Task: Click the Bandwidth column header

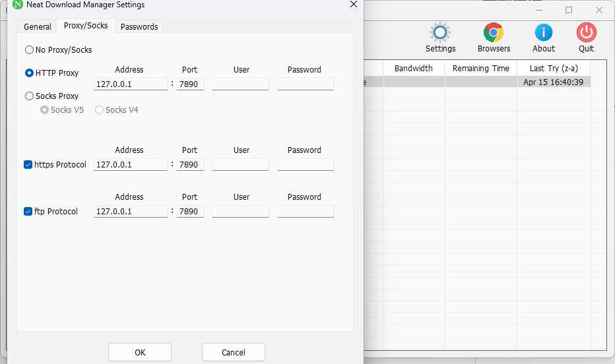Action: pos(414,68)
